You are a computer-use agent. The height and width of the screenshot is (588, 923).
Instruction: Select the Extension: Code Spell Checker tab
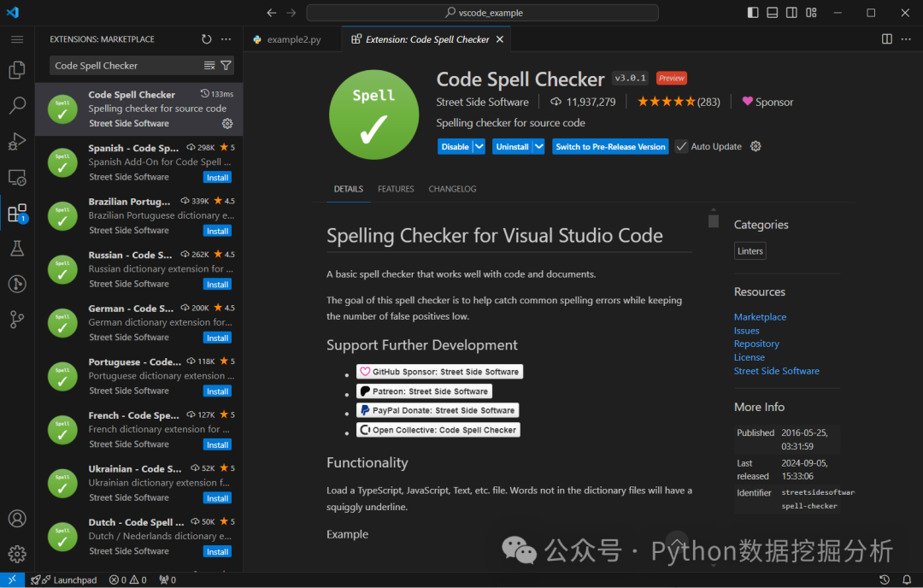coord(427,39)
